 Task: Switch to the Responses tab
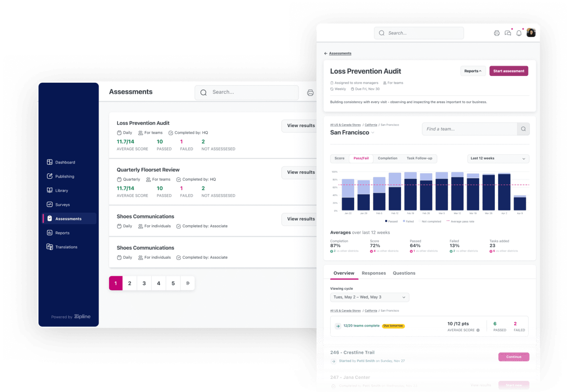coord(374,273)
